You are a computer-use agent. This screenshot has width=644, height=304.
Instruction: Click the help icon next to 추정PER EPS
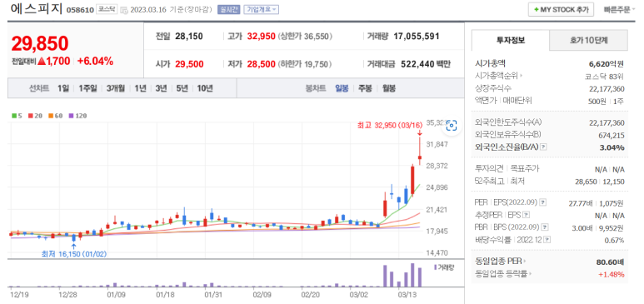(x=527, y=214)
